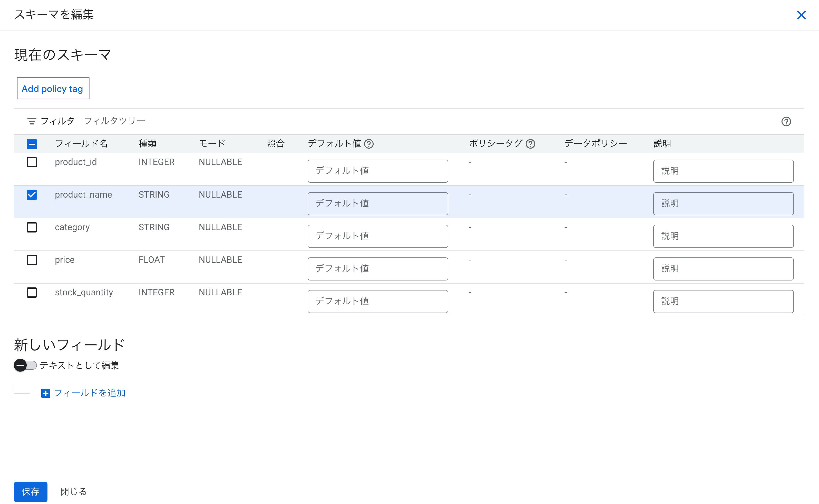Click the default value field for price
Screen dimensions: 819x504
click(x=377, y=269)
